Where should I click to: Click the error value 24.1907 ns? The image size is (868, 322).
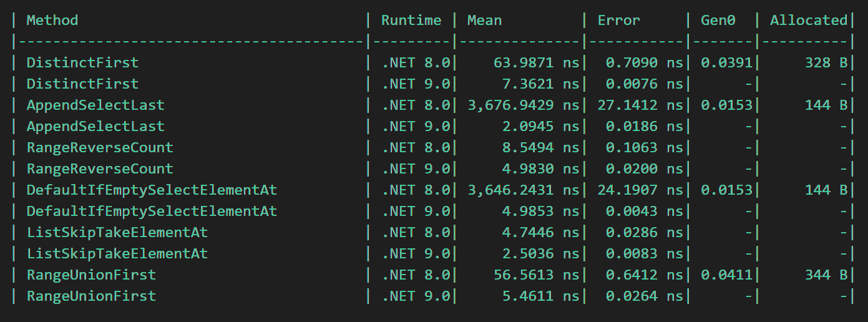pyautogui.click(x=640, y=190)
